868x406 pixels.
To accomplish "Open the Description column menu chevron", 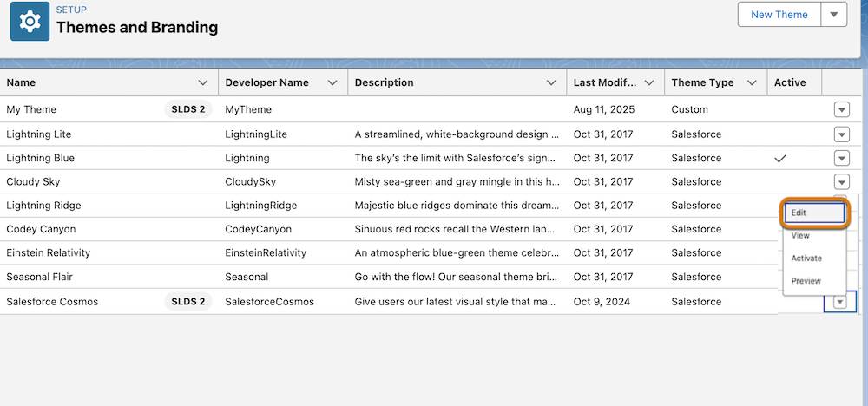I will click(x=551, y=82).
